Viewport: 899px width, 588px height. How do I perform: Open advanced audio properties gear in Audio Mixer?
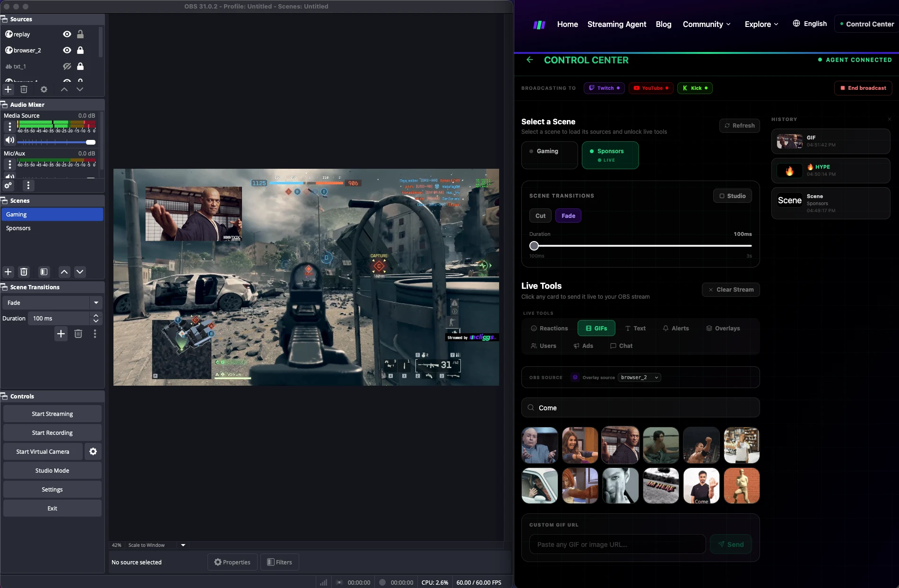(x=9, y=185)
